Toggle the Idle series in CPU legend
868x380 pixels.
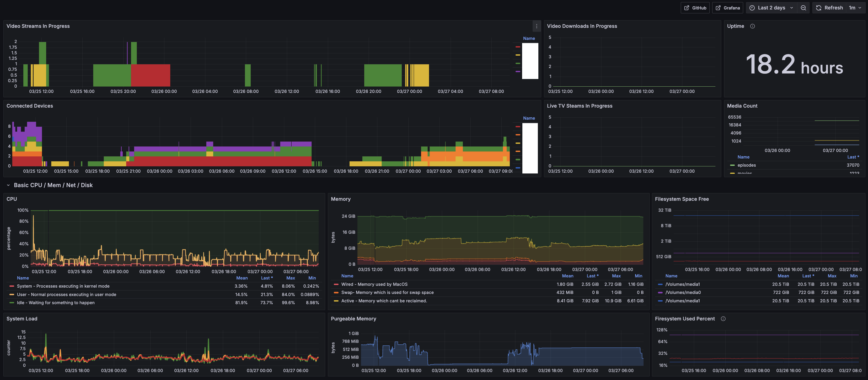pos(56,302)
